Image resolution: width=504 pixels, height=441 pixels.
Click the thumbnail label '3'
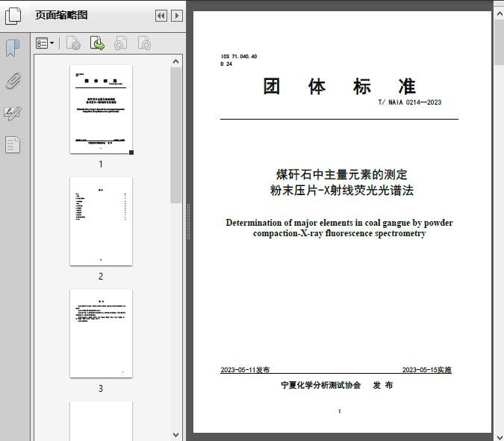(101, 389)
